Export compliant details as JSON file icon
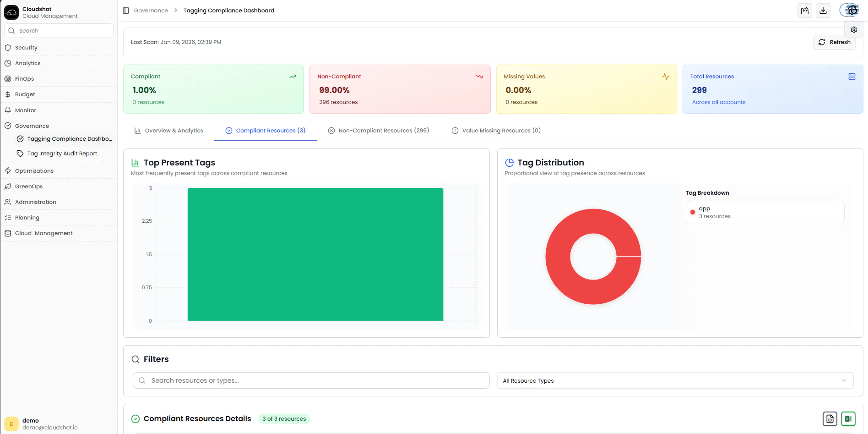 pyautogui.click(x=830, y=419)
